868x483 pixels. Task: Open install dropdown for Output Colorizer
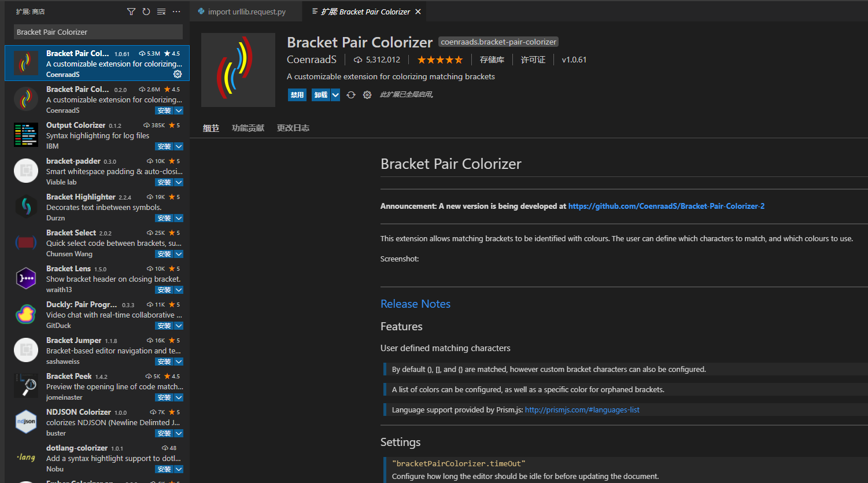tap(179, 146)
